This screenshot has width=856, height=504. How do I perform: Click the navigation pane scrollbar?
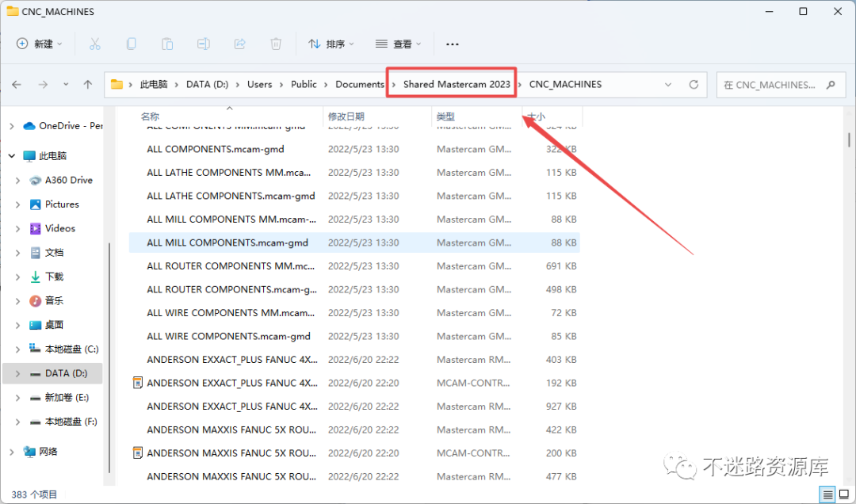[x=109, y=357]
